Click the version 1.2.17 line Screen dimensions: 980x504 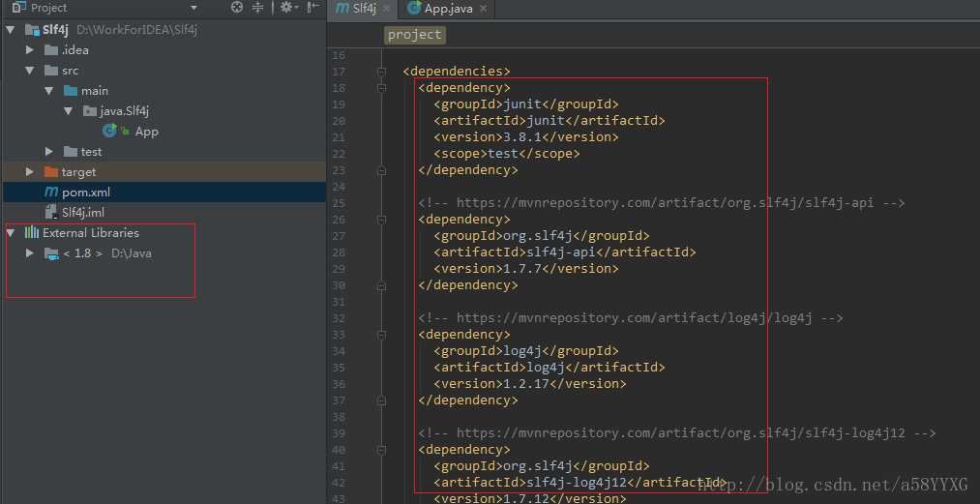[x=530, y=383]
